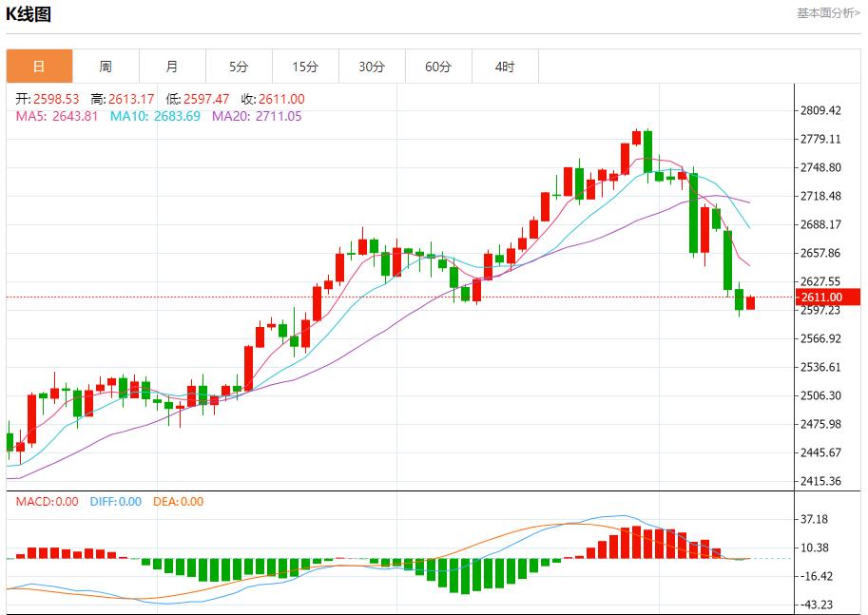The height and width of the screenshot is (615, 868).
Task: Click the rightmost red candlestick
Action: [x=750, y=303]
